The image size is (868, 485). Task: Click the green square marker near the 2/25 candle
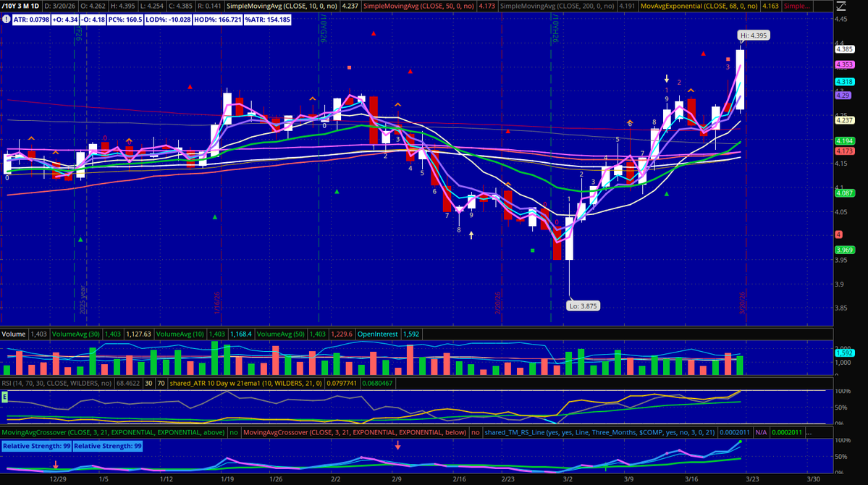533,250
